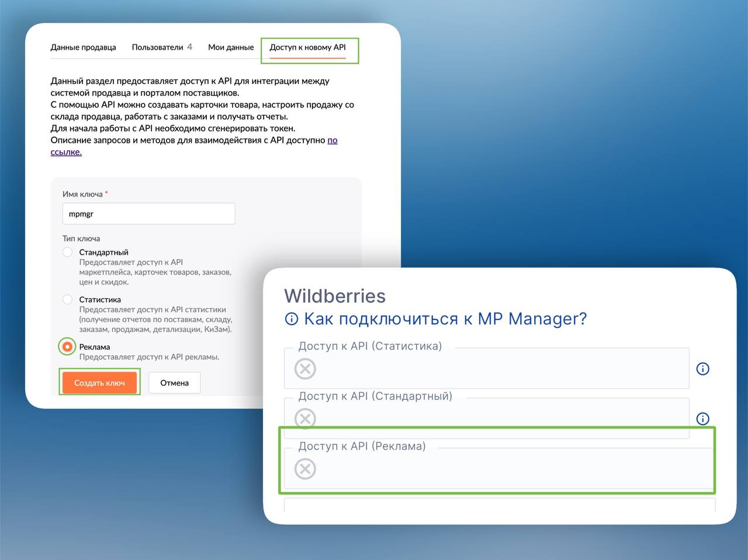Select the Статистика key type
This screenshot has height=560, width=748.
point(68,300)
